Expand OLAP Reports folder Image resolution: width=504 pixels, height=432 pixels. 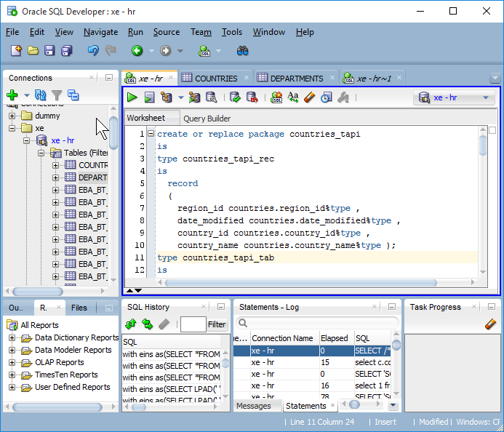tap(12, 363)
